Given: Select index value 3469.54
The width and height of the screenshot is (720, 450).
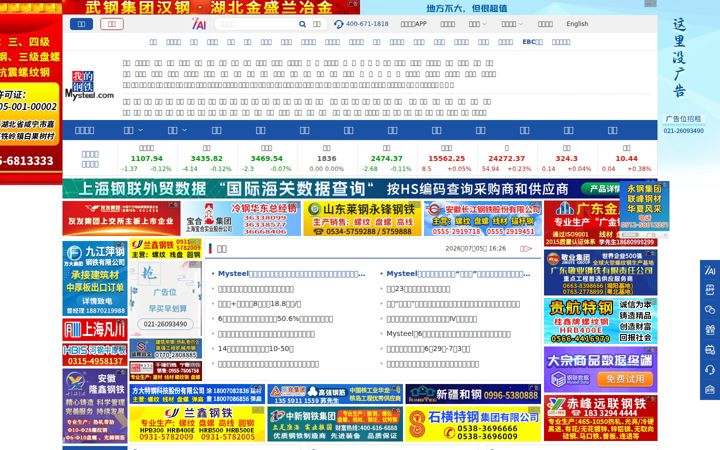Looking at the screenshot, I should [x=266, y=158].
